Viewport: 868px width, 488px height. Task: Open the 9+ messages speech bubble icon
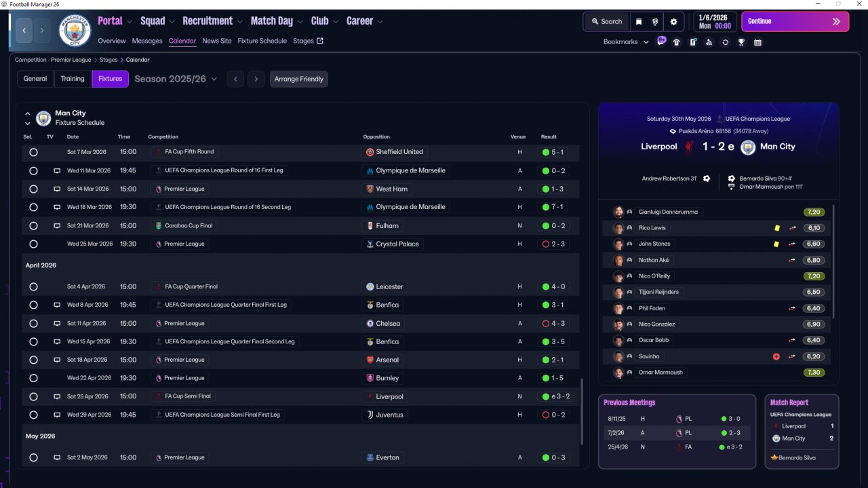click(x=661, y=41)
